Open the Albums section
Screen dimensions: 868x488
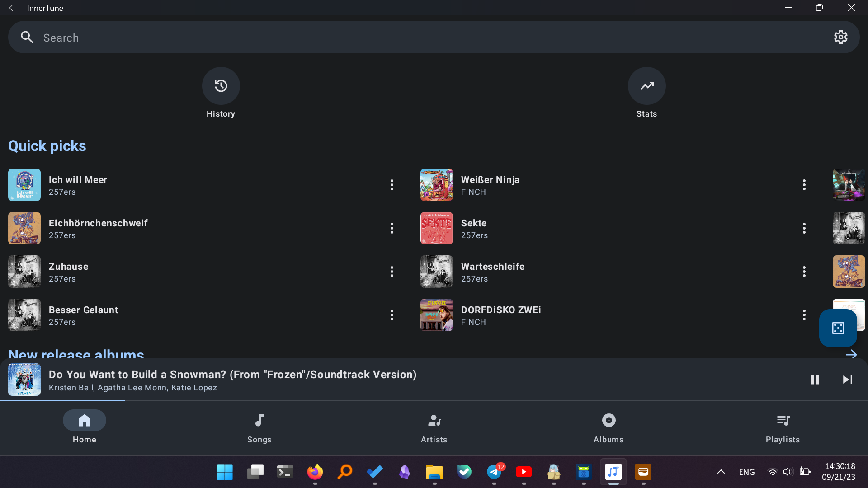point(608,427)
